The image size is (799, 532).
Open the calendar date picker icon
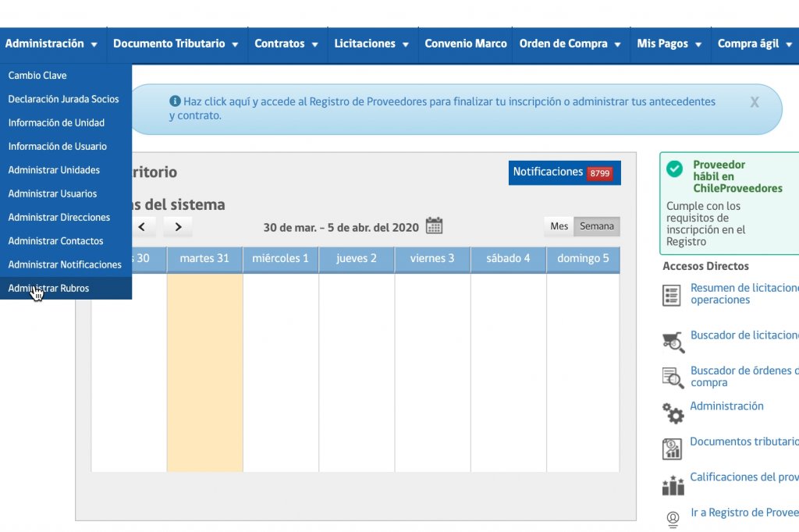[434, 225]
